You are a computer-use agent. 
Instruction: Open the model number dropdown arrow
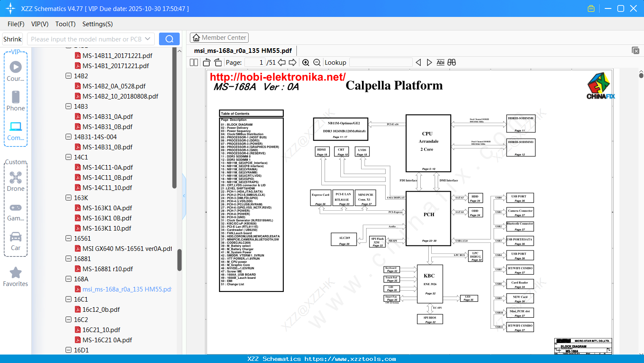tap(148, 39)
